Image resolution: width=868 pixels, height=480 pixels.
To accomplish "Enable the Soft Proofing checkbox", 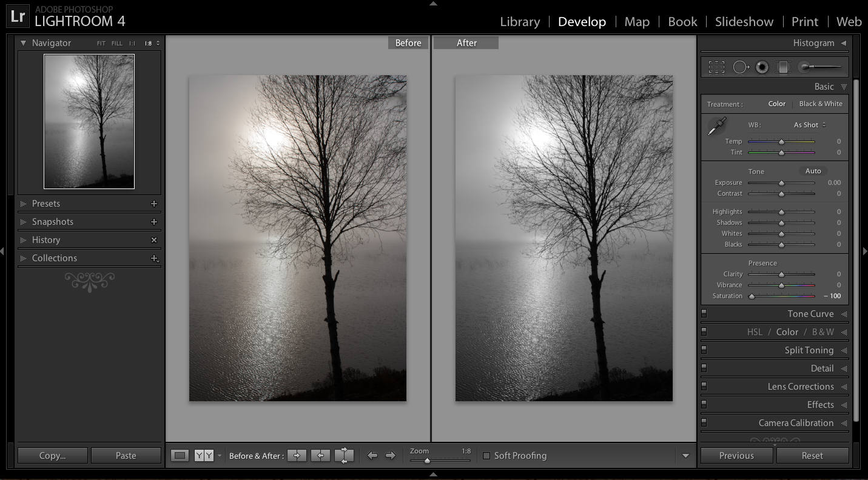I will pos(486,456).
